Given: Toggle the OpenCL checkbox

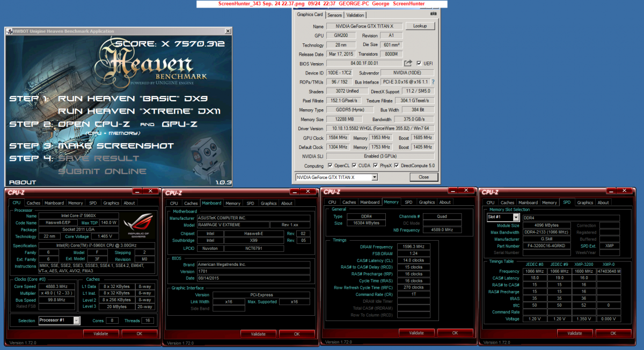Looking at the screenshot, I should pyautogui.click(x=330, y=166).
